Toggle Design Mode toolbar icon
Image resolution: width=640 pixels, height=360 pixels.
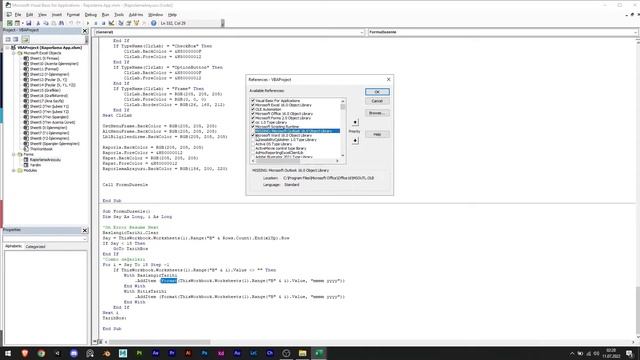tap(111, 23)
